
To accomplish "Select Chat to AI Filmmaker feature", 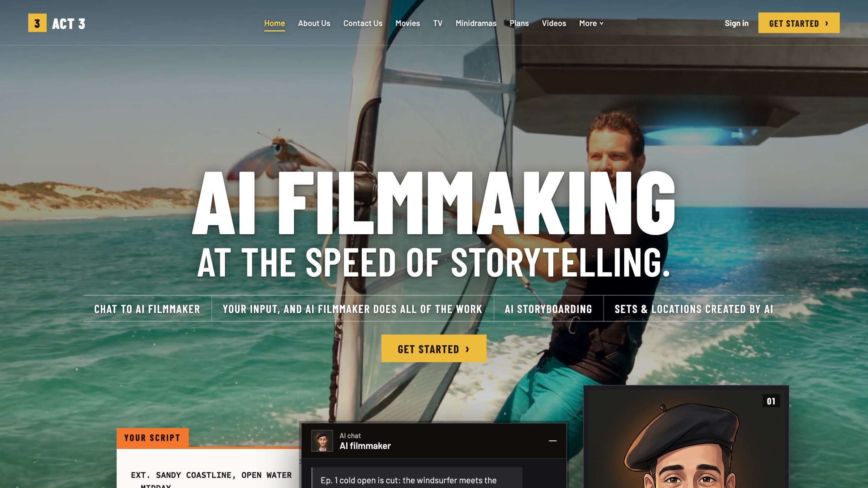I will click(147, 309).
